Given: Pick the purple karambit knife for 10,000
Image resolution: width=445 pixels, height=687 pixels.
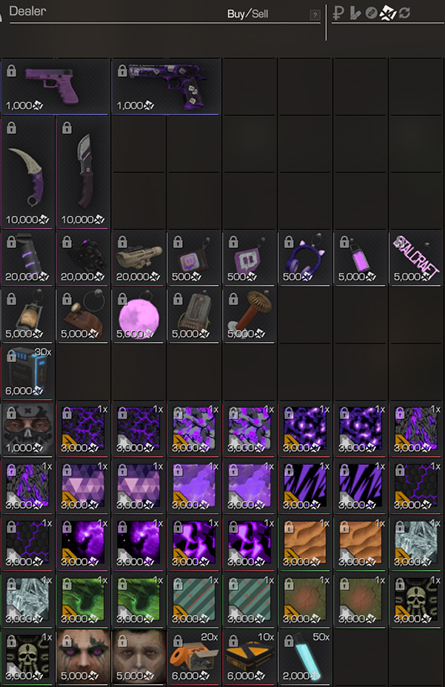Looking at the screenshot, I should [28, 172].
